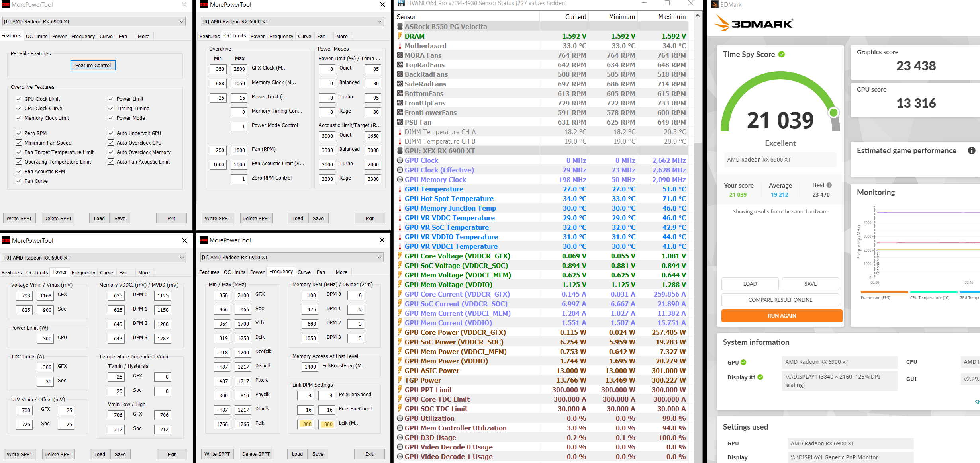Click the MORA Fans fan icon in HWiNFO
This screenshot has width=980, height=463.
tap(399, 55)
